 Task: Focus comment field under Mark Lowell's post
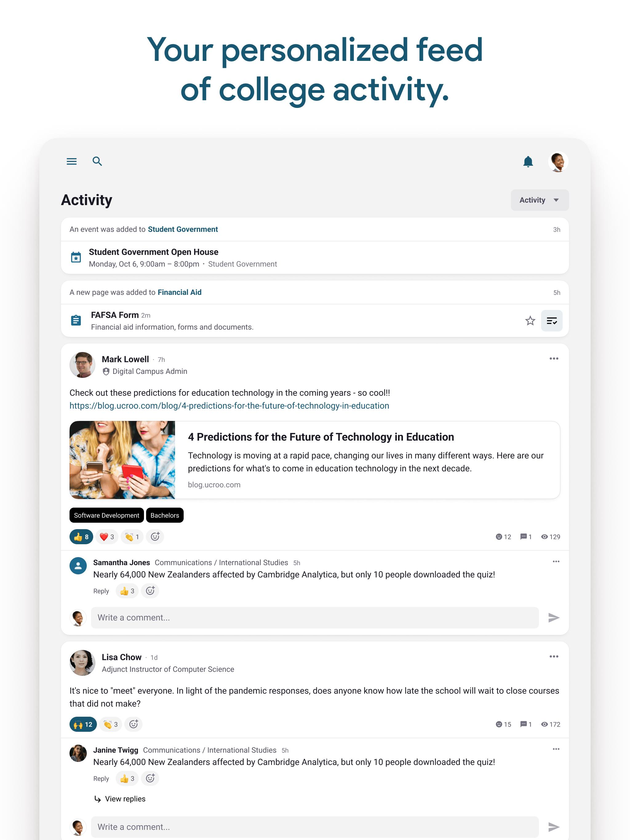coord(315,617)
